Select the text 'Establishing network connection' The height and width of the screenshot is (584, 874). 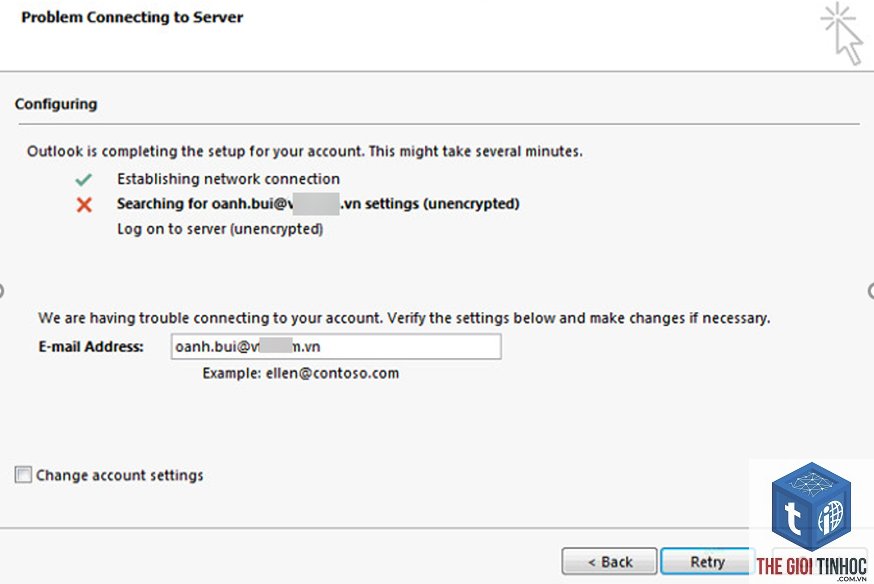tap(229, 179)
